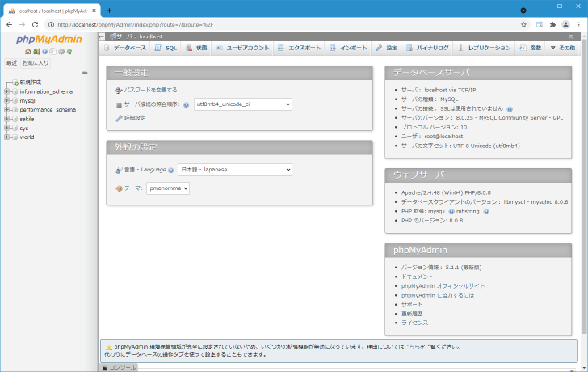The width and height of the screenshot is (588, 372).
Task: Click the MySQL documentation page icon in sidebar
Action: pos(52,52)
